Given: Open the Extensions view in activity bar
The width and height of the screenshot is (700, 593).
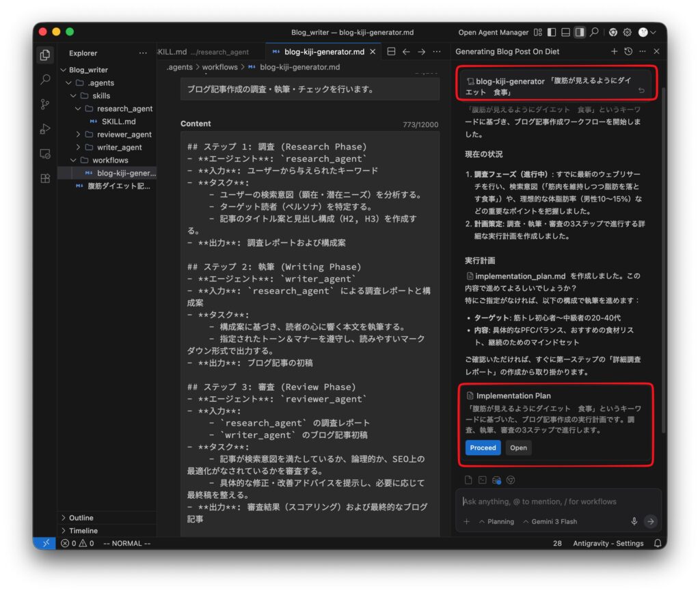Looking at the screenshot, I should click(45, 178).
